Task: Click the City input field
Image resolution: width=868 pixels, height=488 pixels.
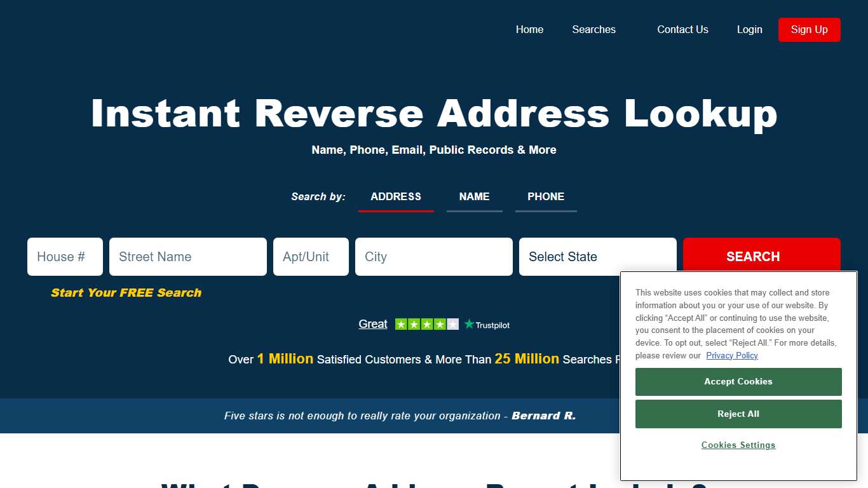Action: (433, 257)
